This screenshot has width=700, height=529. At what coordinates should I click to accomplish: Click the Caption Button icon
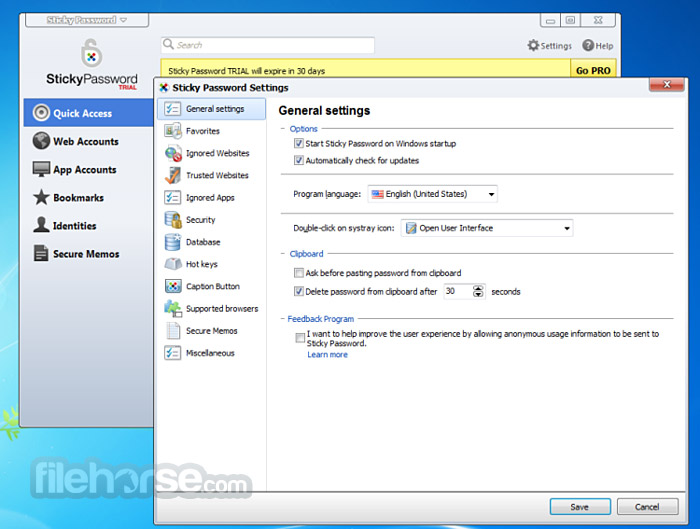pos(173,286)
